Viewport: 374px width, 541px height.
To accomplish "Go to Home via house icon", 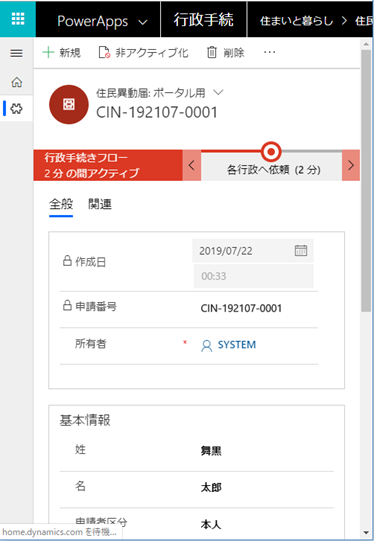I will click(x=17, y=82).
